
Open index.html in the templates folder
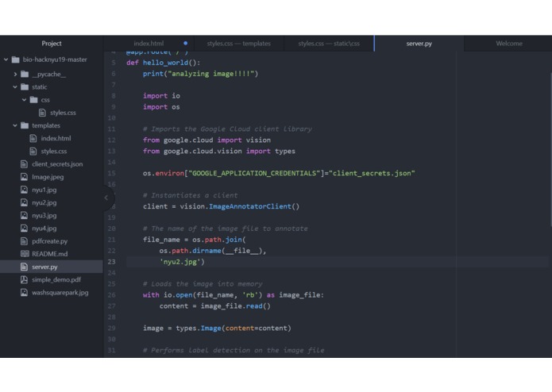click(56, 139)
